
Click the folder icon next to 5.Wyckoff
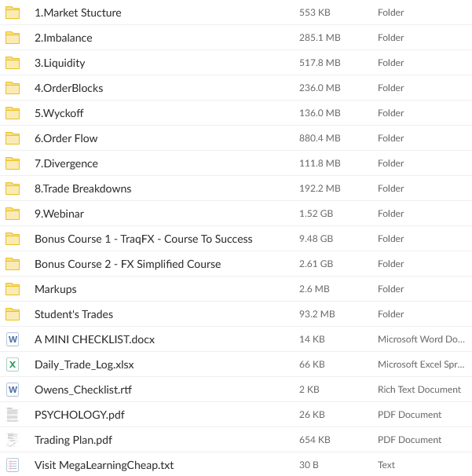click(x=13, y=113)
